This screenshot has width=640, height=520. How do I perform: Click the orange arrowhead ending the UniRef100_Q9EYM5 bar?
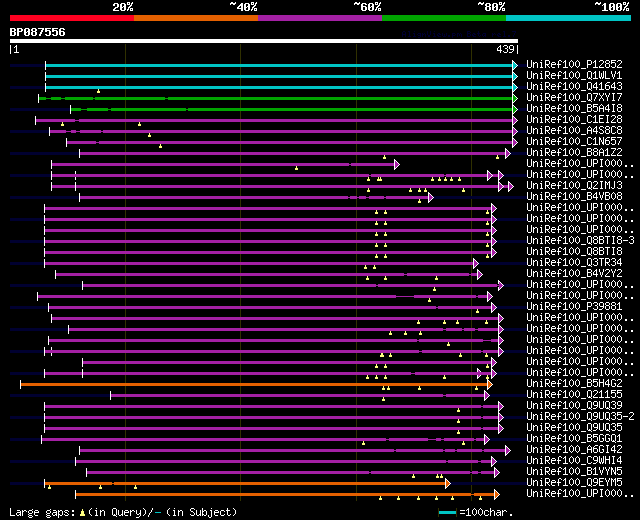pos(448,484)
